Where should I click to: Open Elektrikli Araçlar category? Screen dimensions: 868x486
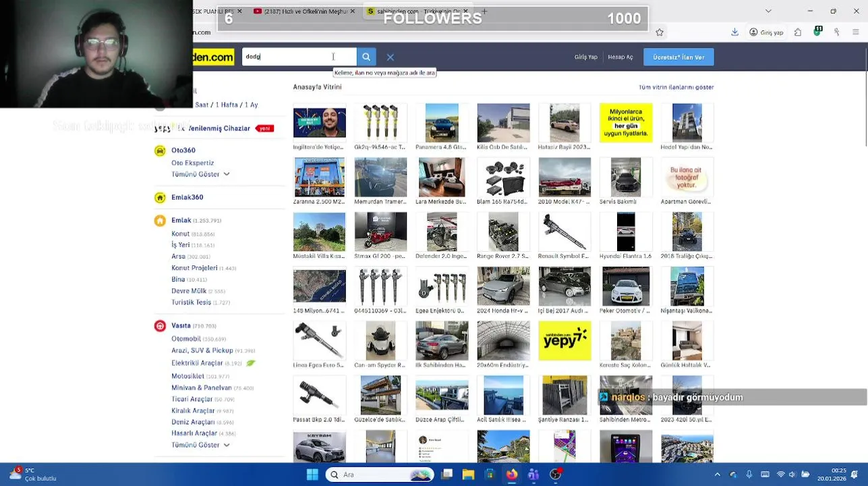197,363
